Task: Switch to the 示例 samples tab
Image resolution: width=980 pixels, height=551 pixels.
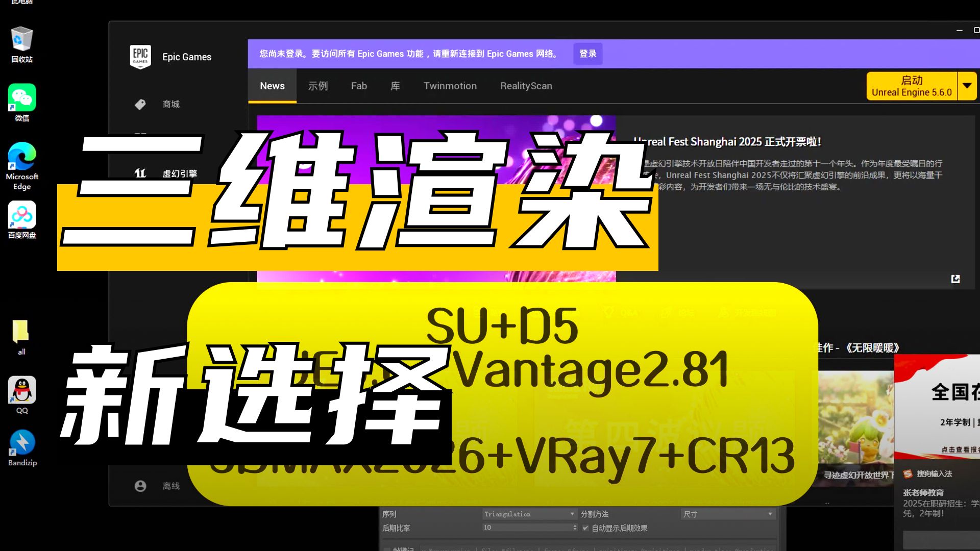Action: click(318, 86)
